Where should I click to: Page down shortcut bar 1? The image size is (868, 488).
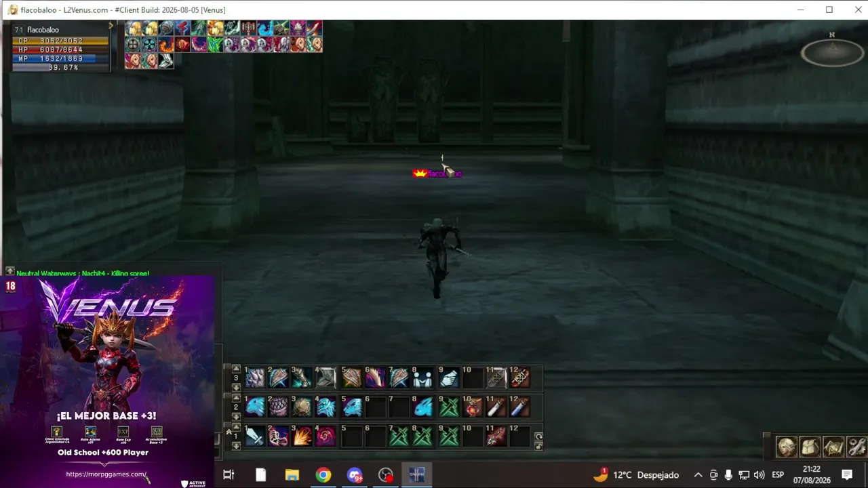pyautogui.click(x=236, y=446)
